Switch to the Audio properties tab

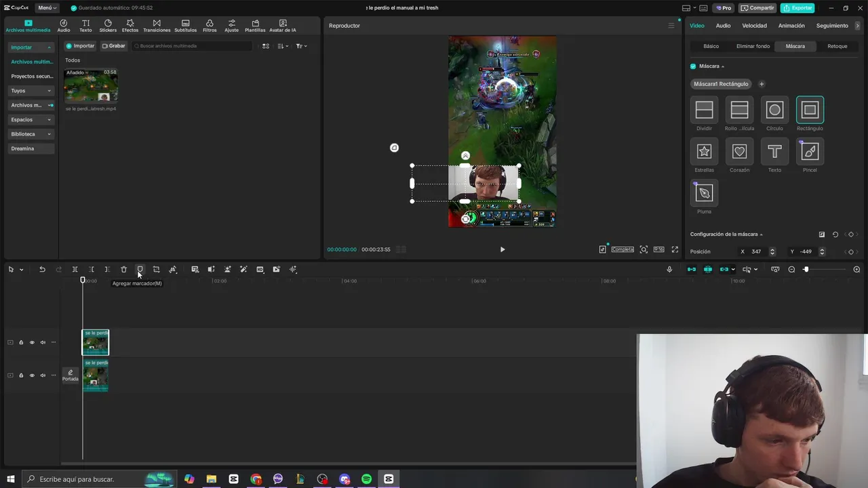(724, 26)
